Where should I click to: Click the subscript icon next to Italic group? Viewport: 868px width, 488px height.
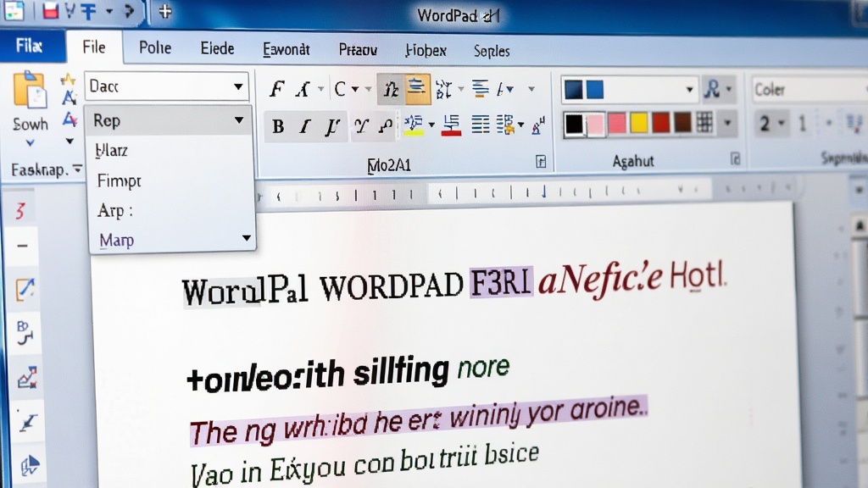click(361, 127)
